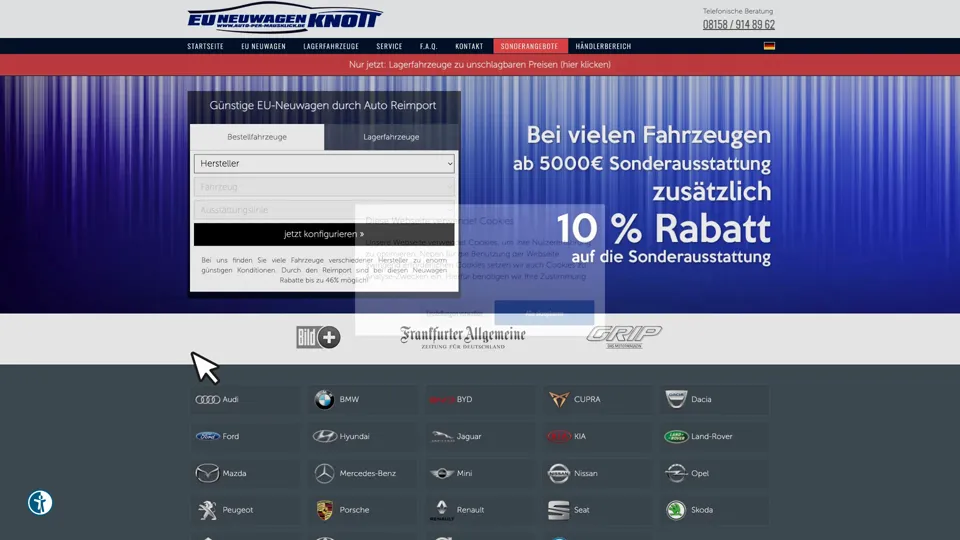
Task: Click the German flag language icon
Action: [770, 46]
